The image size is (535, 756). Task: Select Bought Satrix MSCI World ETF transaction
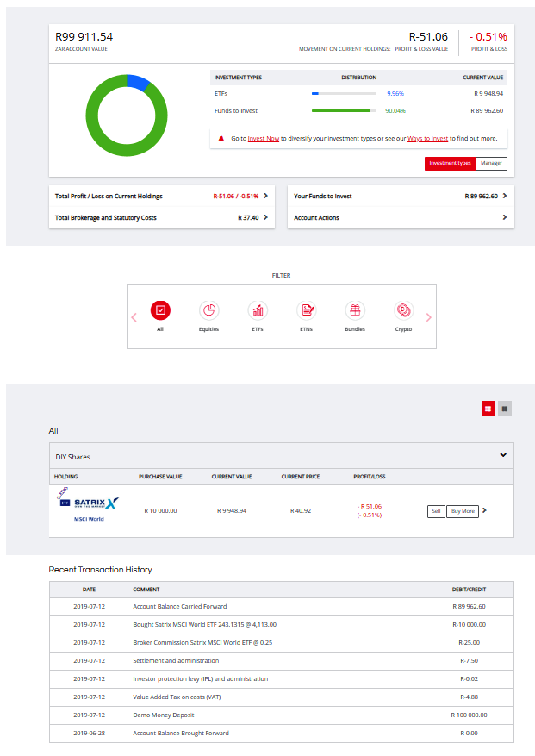[x=282, y=625]
